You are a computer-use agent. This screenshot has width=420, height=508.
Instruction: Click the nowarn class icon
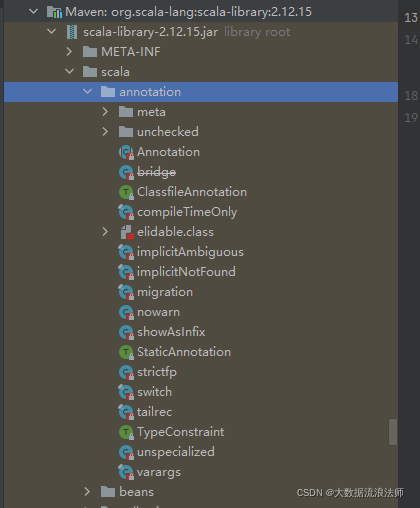pyautogui.click(x=126, y=312)
